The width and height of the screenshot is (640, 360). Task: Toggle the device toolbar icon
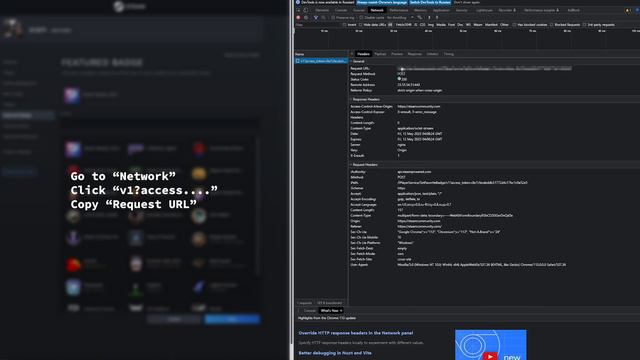pos(306,10)
